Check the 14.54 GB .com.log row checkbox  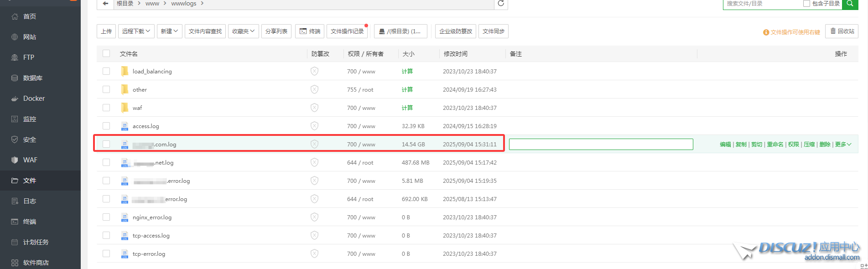click(x=106, y=144)
